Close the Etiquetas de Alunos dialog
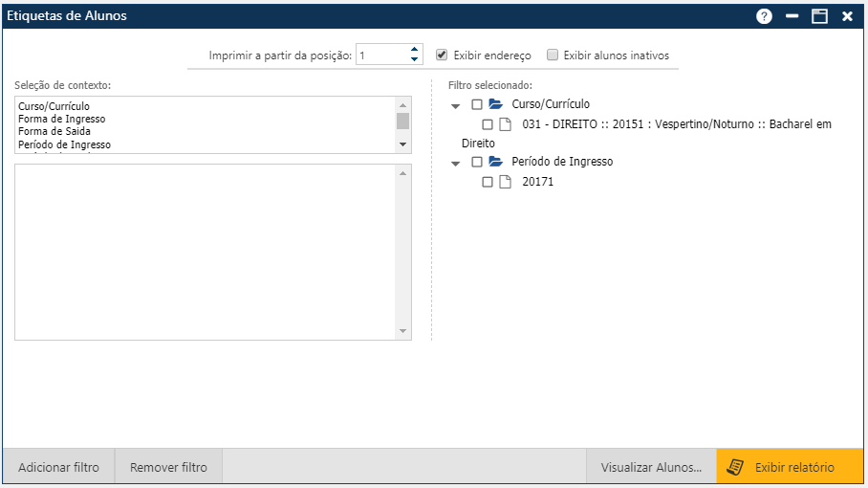Viewport: 868px width, 488px height. (847, 16)
